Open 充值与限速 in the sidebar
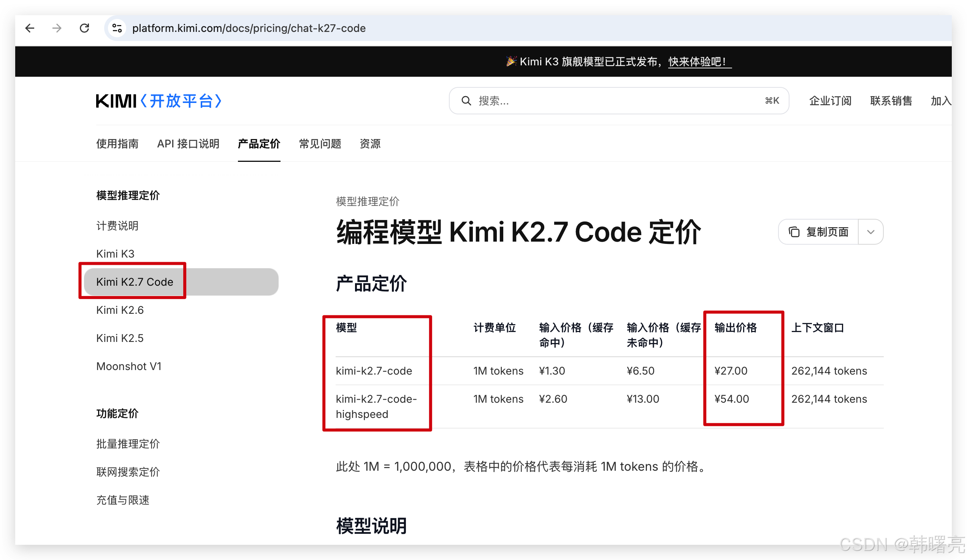The height and width of the screenshot is (560, 967). 123,501
